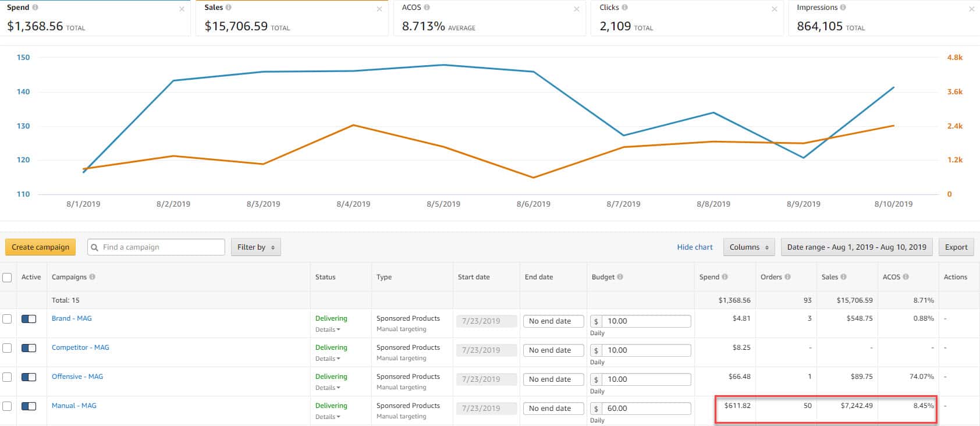Click the search magnifier icon in campaign finder
Screen dimensions: 980x426
click(95, 247)
